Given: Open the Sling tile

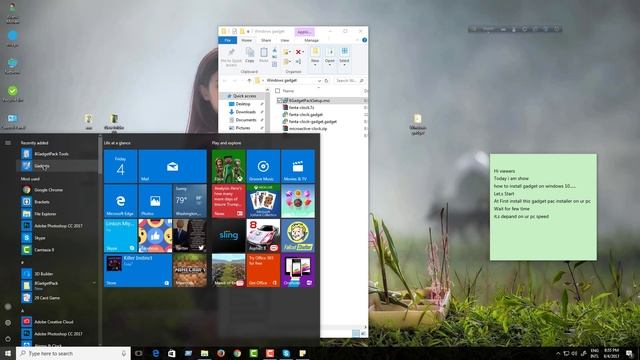Looking at the screenshot, I should pos(229,236).
